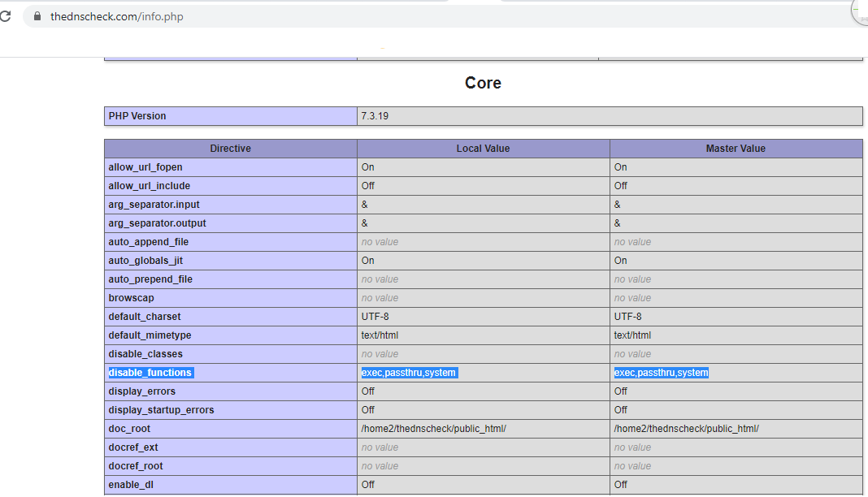Select default_charset local value 'UTF-8'
This screenshot has width=868, height=497.
pos(375,317)
